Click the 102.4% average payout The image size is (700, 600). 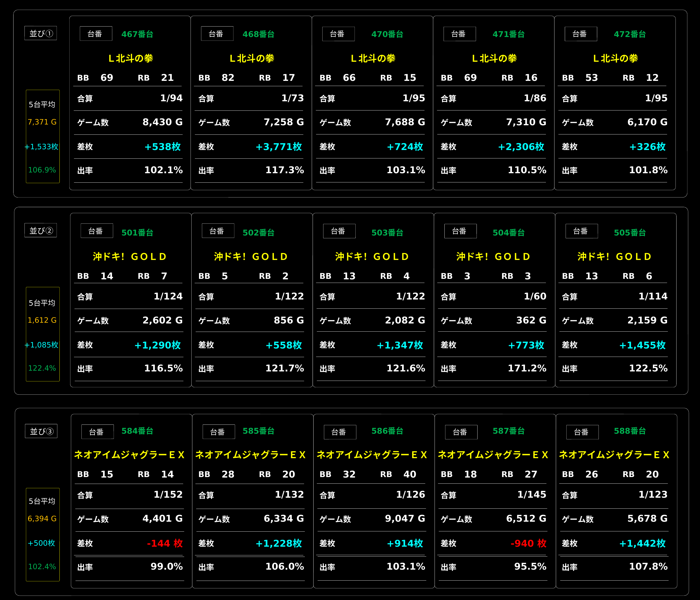[x=42, y=567]
